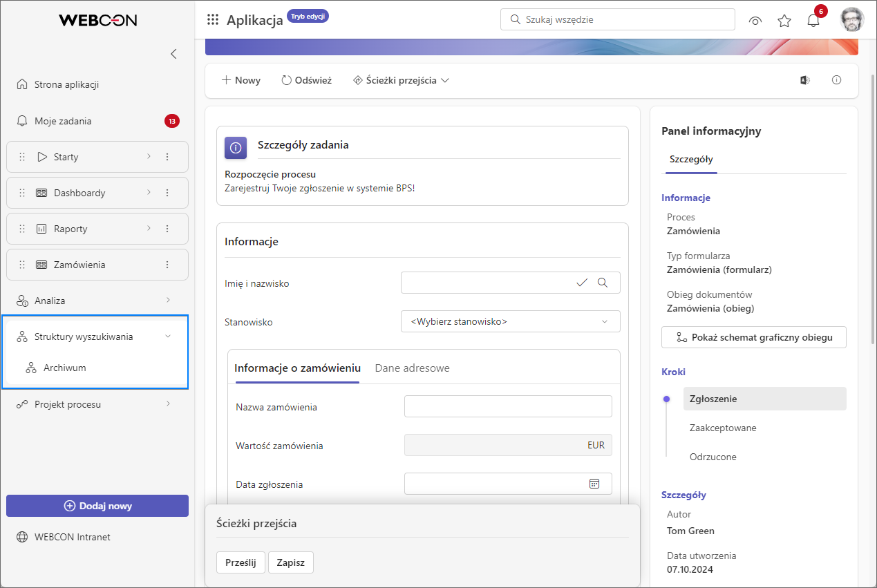This screenshot has width=877, height=588.
Task: Click the Tryb edycji badge
Action: pyautogui.click(x=308, y=15)
